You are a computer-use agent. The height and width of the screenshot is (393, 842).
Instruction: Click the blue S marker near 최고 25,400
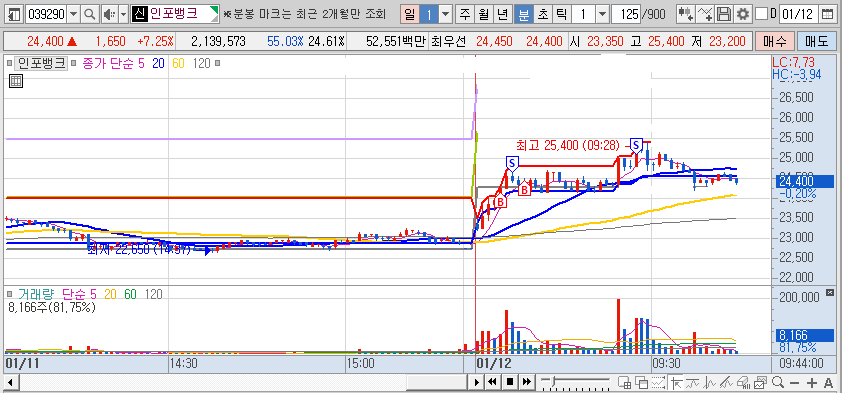636,144
